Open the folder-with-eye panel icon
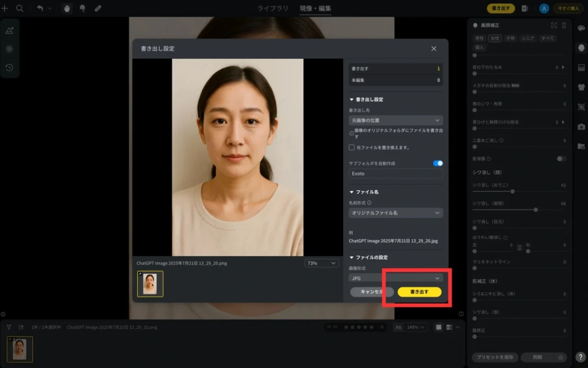 click(x=582, y=146)
